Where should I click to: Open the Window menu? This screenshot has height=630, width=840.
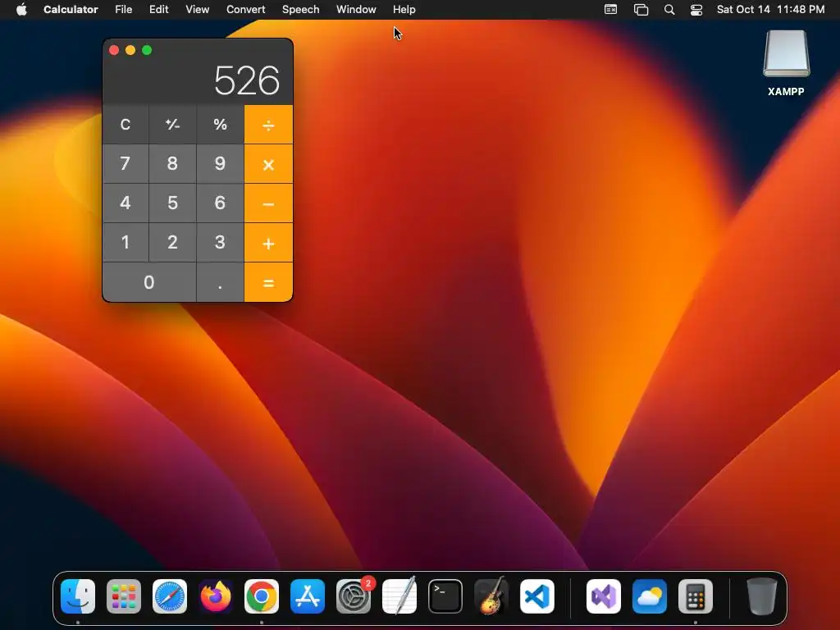(356, 10)
